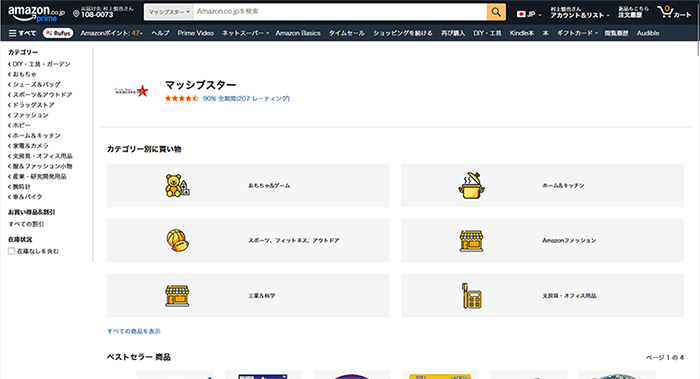This screenshot has height=379, width=700.
Task: Open the マッシブスター search scope dropdown
Action: pyautogui.click(x=169, y=12)
